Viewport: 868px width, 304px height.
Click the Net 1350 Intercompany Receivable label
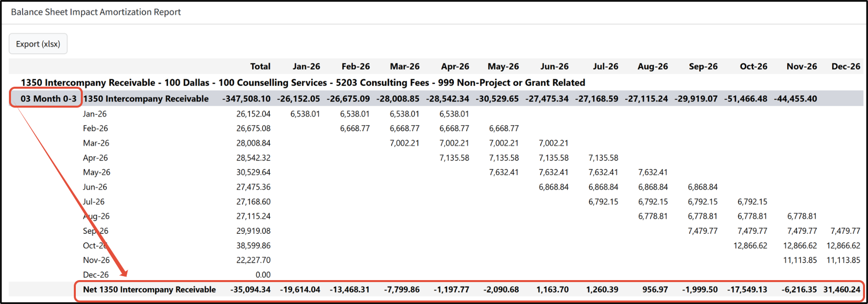(x=149, y=290)
